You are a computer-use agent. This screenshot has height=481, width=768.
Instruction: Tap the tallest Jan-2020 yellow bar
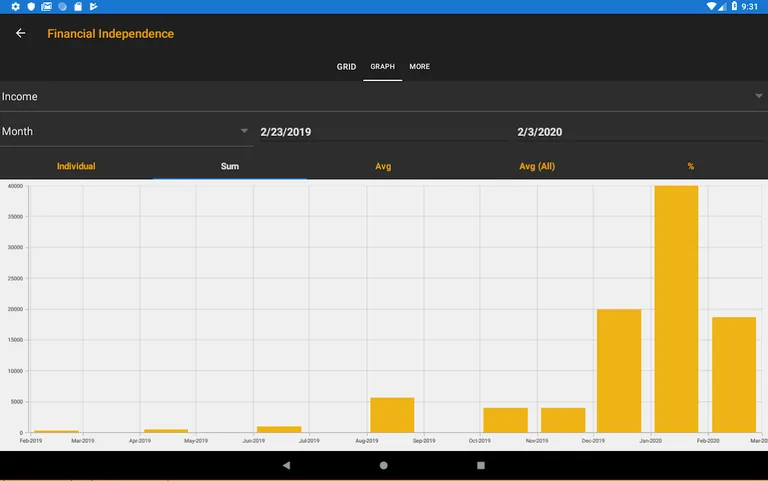[676, 310]
